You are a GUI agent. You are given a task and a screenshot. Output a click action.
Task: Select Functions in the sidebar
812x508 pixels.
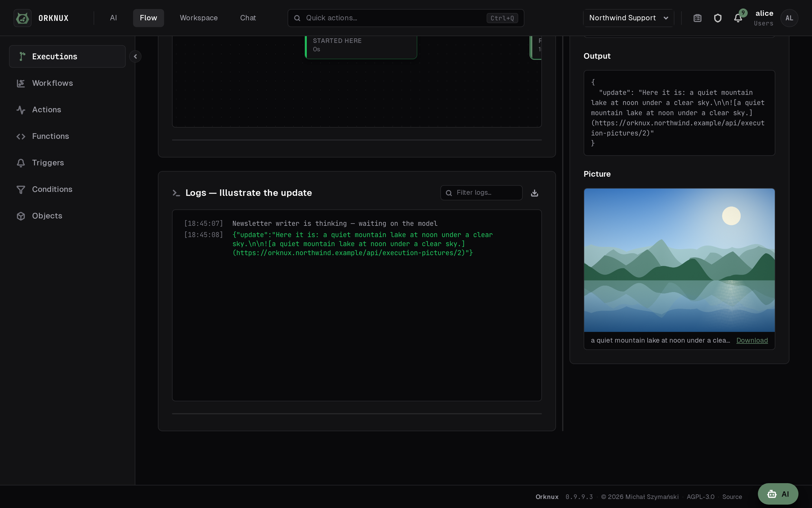click(67, 136)
